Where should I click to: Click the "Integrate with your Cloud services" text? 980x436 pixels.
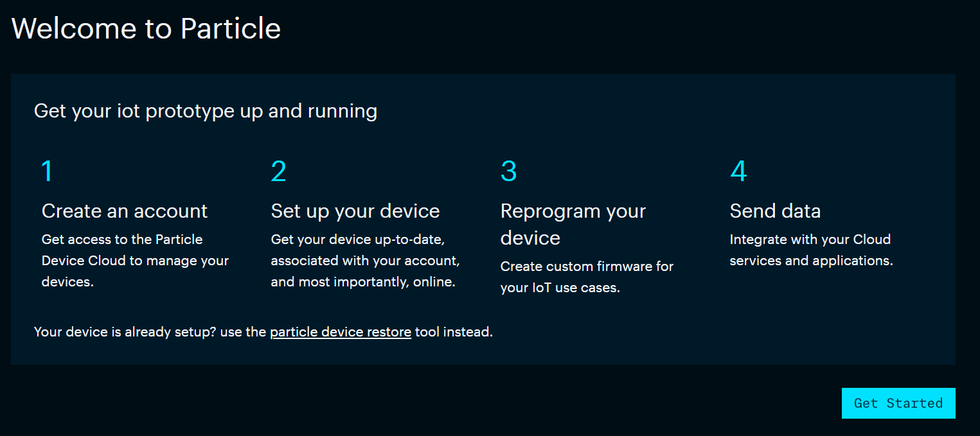[x=811, y=250]
